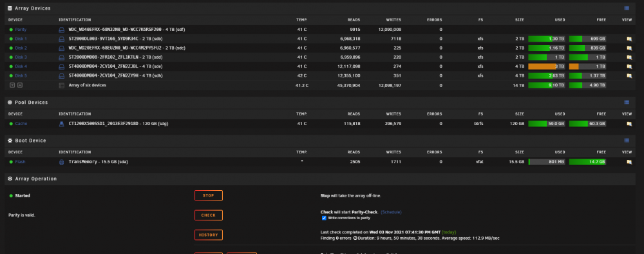Viewport: 644px width, 254px height.
Task: Open the Cache pool device page
Action: point(21,124)
